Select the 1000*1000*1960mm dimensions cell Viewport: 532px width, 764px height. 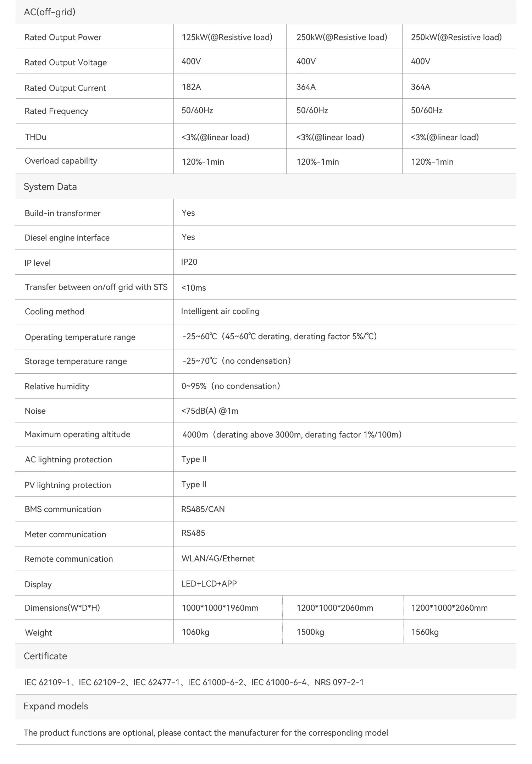point(220,608)
